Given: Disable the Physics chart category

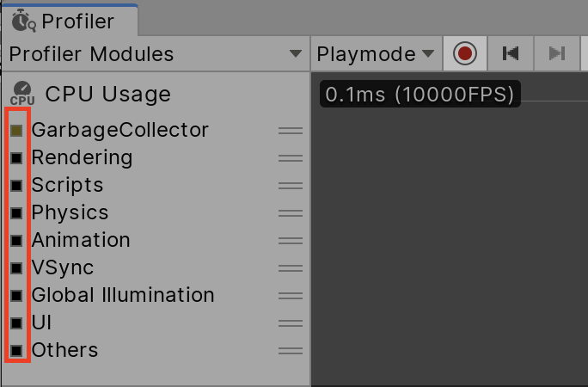Looking at the screenshot, I should (16, 213).
